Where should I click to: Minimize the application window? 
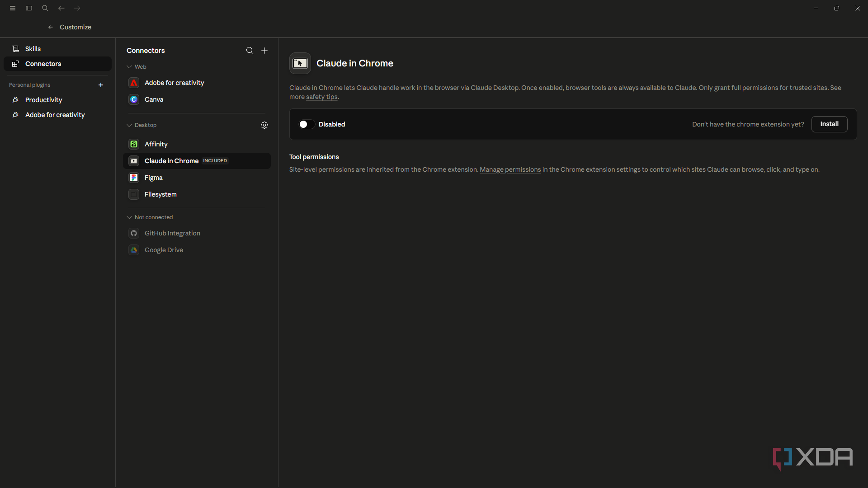(x=816, y=8)
